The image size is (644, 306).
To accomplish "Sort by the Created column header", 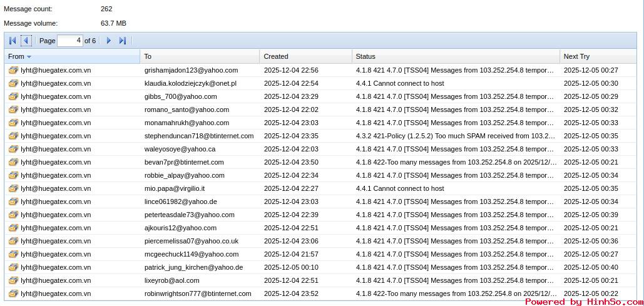I will [x=276, y=56].
